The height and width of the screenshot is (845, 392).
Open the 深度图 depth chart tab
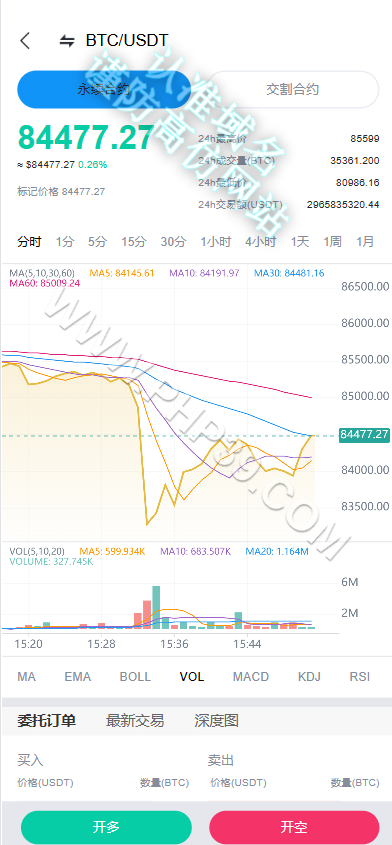point(216,721)
